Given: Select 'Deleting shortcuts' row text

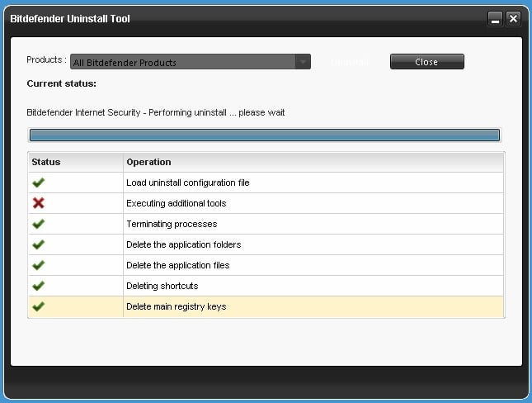Looking at the screenshot, I should coord(162,286).
